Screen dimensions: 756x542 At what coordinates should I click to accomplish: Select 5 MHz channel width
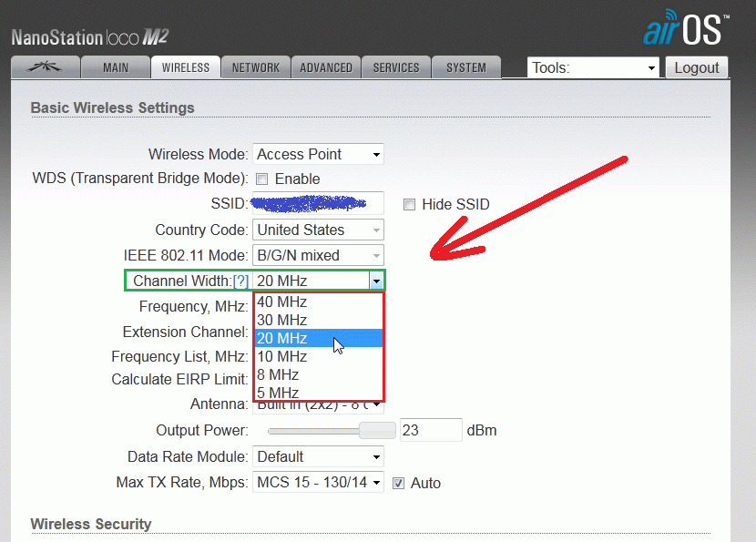pyautogui.click(x=319, y=392)
